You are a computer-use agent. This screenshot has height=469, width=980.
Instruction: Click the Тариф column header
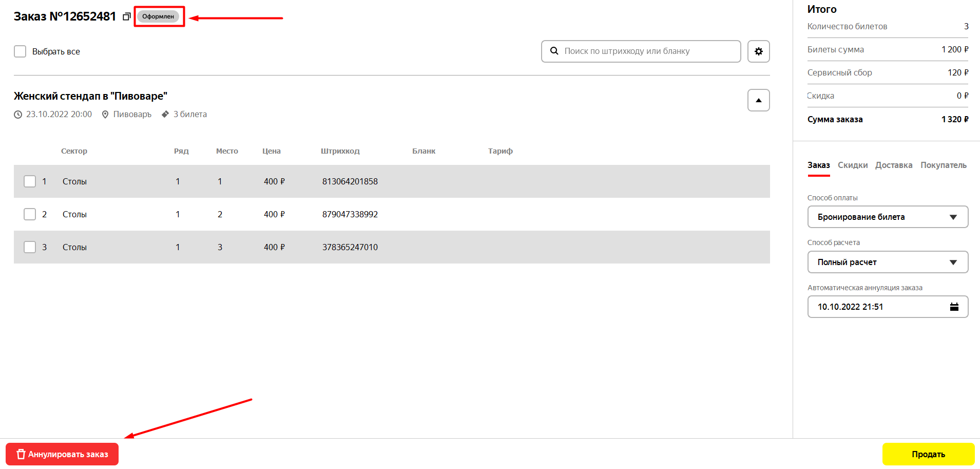pyautogui.click(x=501, y=151)
